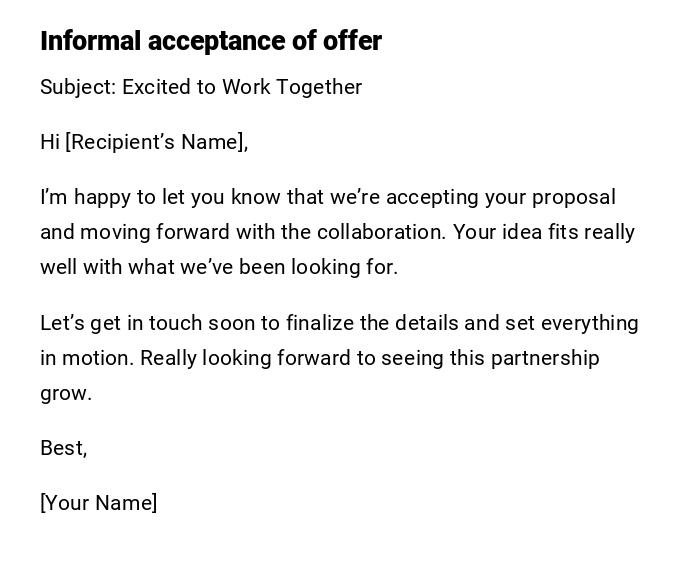This screenshot has width=700, height=566.
Task: Click "Let's" at the start of the second paragraph
Action: (x=62, y=323)
